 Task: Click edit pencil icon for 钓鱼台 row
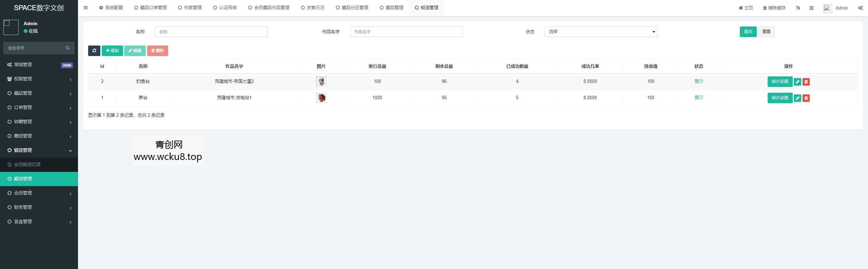pyautogui.click(x=797, y=82)
